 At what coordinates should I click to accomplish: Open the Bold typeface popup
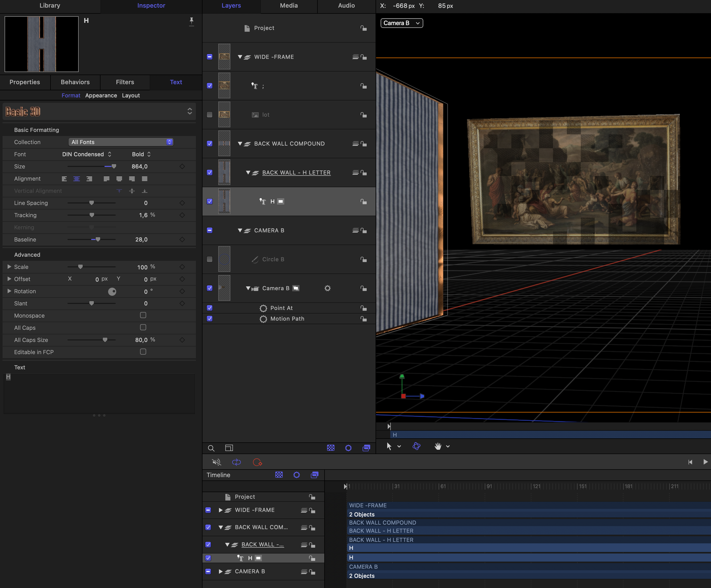tap(141, 154)
